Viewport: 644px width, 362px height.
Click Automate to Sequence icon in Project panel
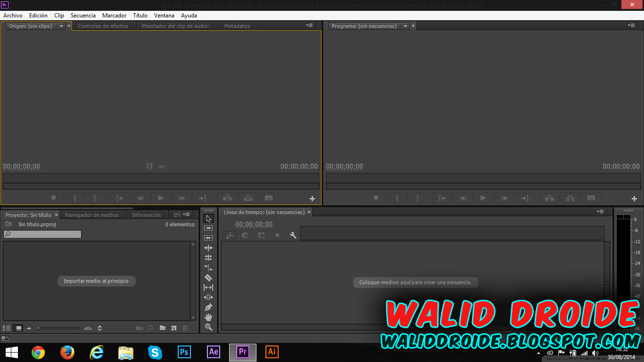(x=140, y=328)
